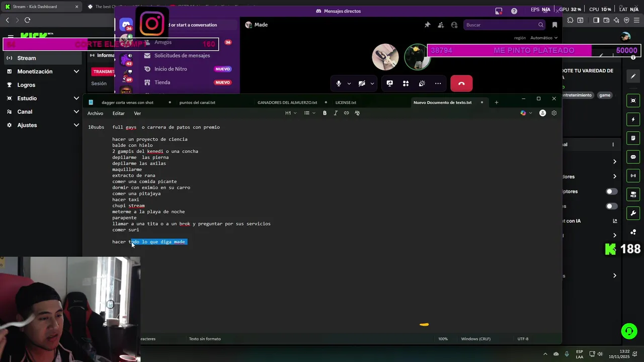
Task: Show user profile icon in Discord header
Action: coord(454,25)
